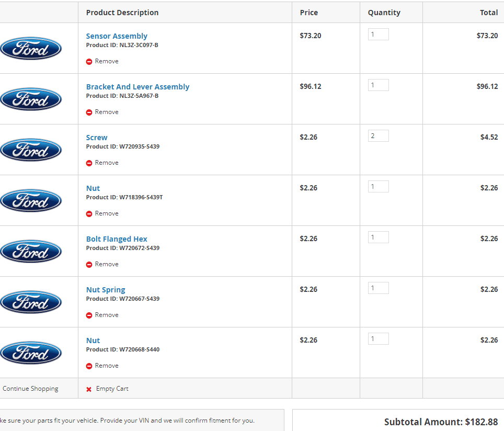Open the Screw product link
Viewport: 504px width, 431px height.
[97, 138]
